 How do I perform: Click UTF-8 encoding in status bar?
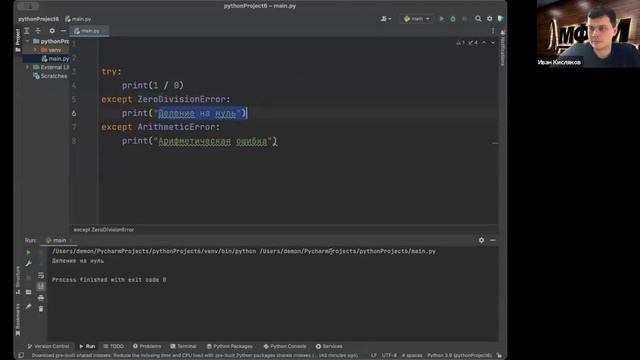click(389, 356)
